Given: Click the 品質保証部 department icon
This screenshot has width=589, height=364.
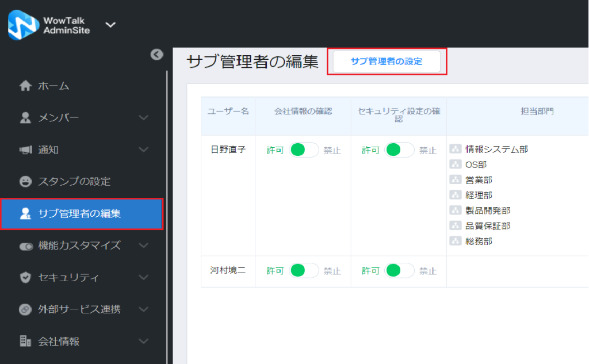Looking at the screenshot, I should [456, 226].
